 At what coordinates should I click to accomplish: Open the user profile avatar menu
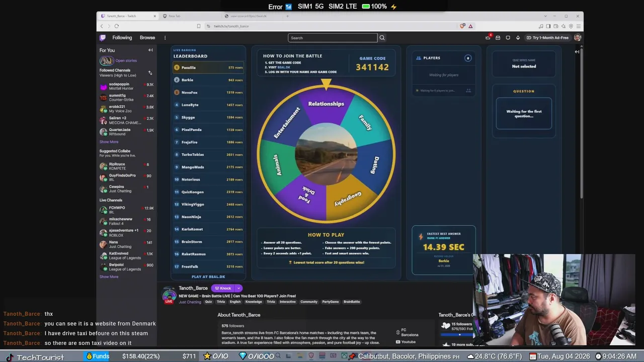(x=578, y=38)
